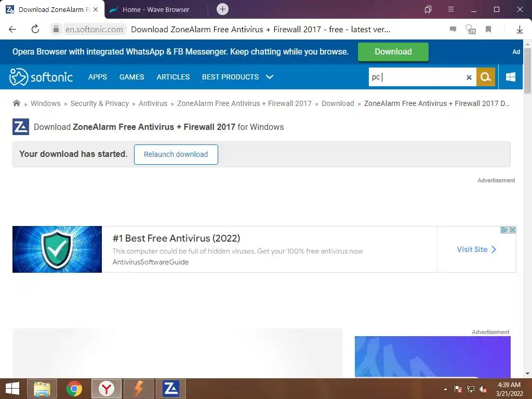Click the green Download button in Opera ad
532x399 pixels.
pos(393,51)
